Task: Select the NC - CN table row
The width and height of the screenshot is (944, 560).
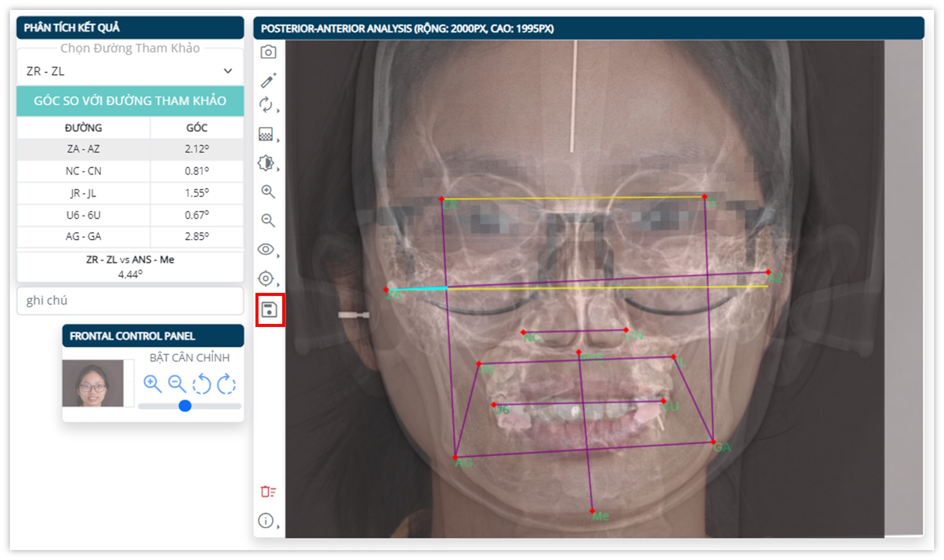Action: (x=130, y=171)
